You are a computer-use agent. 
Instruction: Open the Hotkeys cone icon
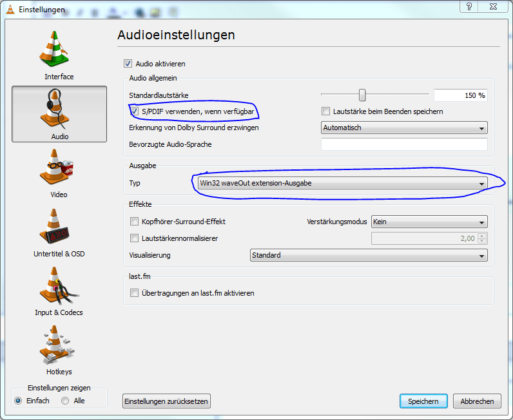pyautogui.click(x=57, y=345)
